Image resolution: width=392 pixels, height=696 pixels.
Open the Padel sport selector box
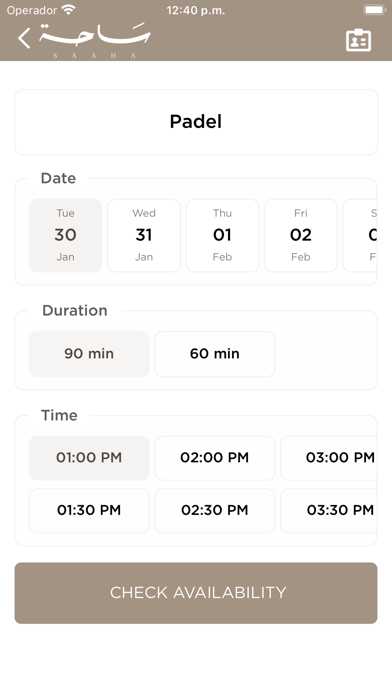[196, 122]
